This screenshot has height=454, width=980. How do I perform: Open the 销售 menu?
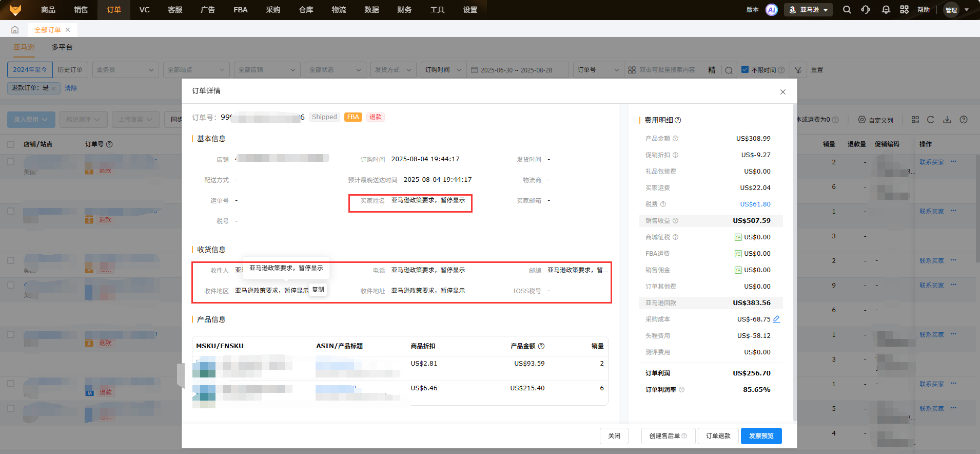pyautogui.click(x=81, y=10)
